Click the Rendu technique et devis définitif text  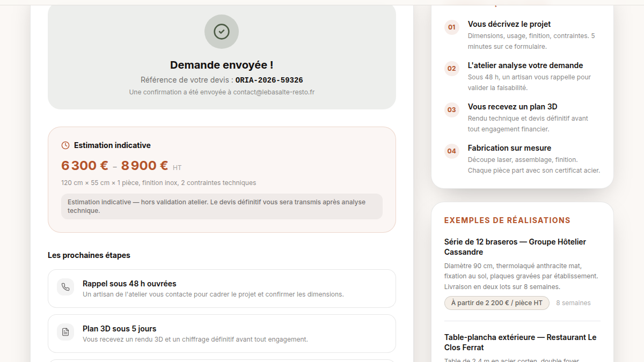point(528,124)
